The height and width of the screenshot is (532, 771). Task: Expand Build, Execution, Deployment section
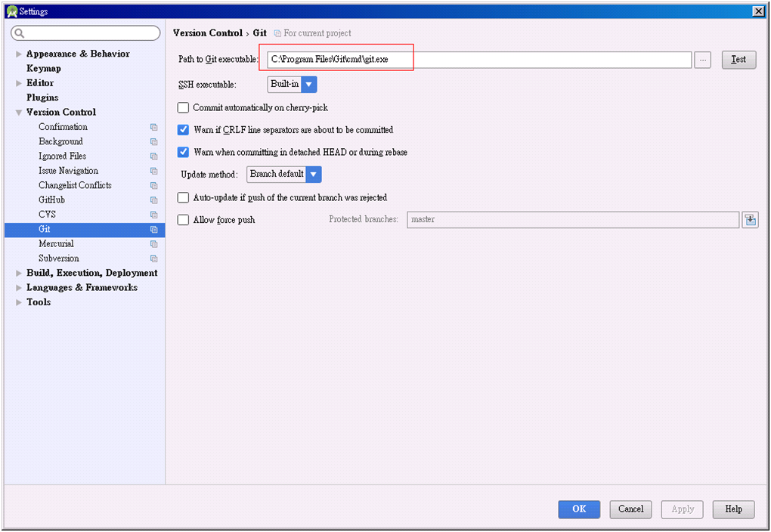coord(19,273)
